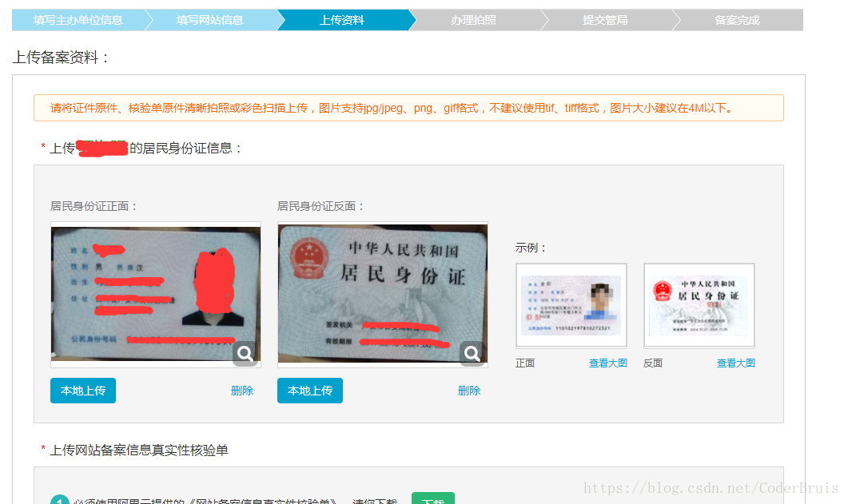Click the 上传网站备案信息真实性核验单 heading
This screenshot has width=848, height=504.
138,450
